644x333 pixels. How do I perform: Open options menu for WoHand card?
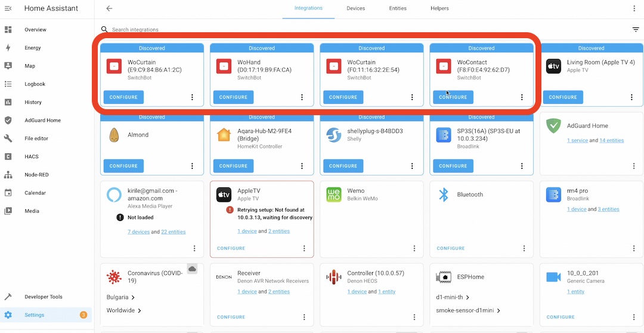click(302, 97)
